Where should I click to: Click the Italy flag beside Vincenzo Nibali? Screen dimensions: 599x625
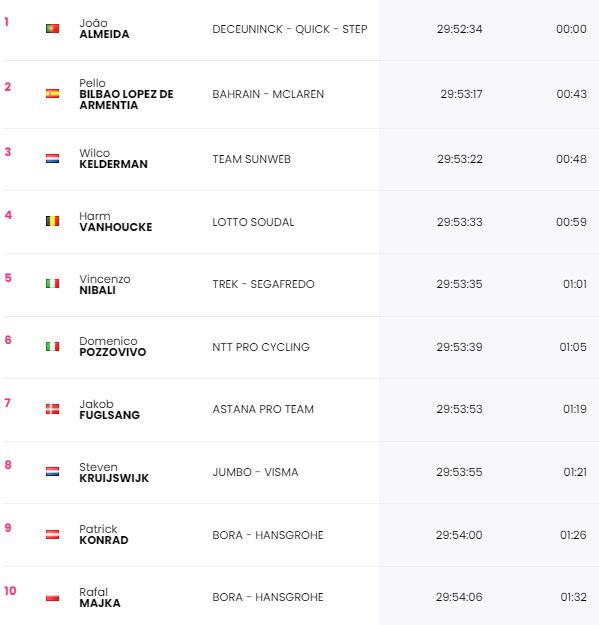pos(52,283)
